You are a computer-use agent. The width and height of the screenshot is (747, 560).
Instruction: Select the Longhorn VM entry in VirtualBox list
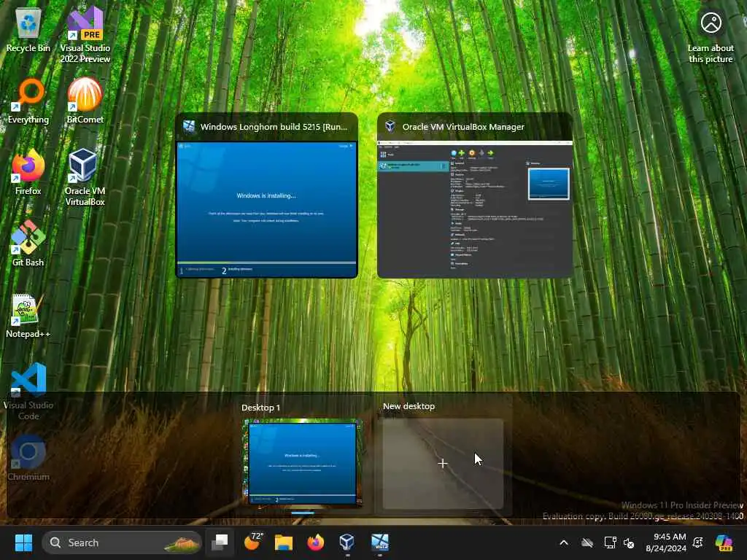(x=412, y=166)
